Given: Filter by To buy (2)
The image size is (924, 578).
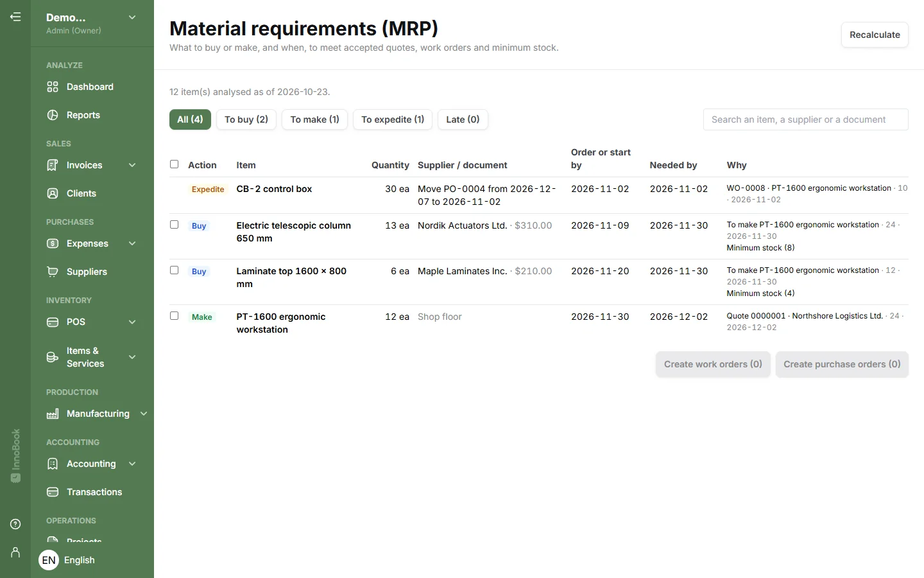Looking at the screenshot, I should pos(246,119).
